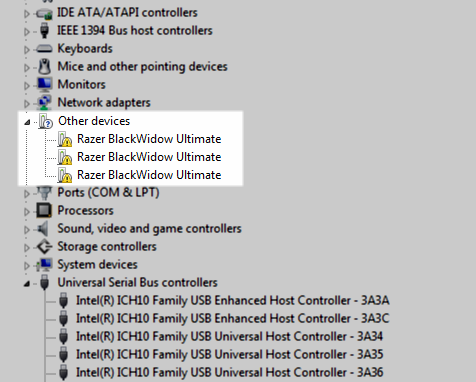This screenshot has height=382, width=476.
Task: Expand the IDE ATA/ATAPI controllers node
Action: (x=27, y=14)
